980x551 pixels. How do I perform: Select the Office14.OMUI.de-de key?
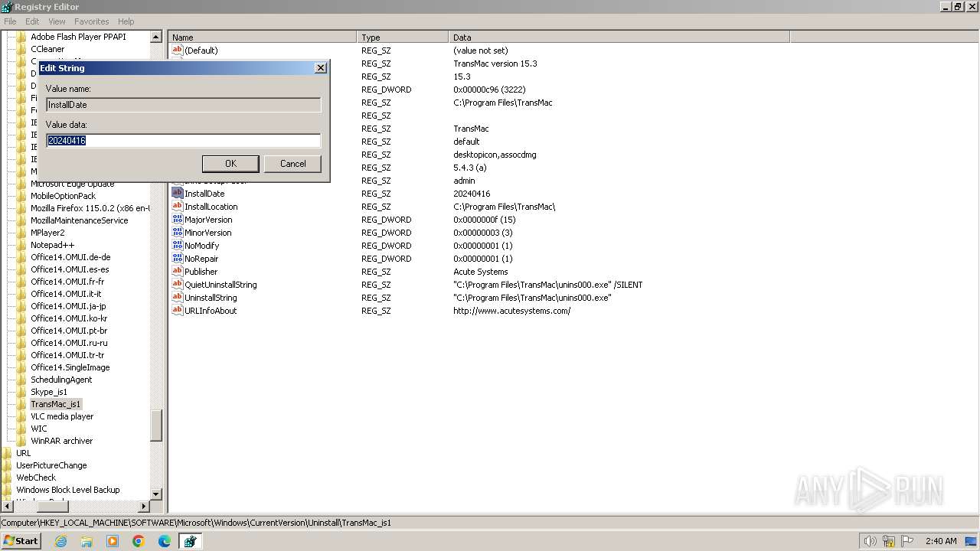click(70, 257)
